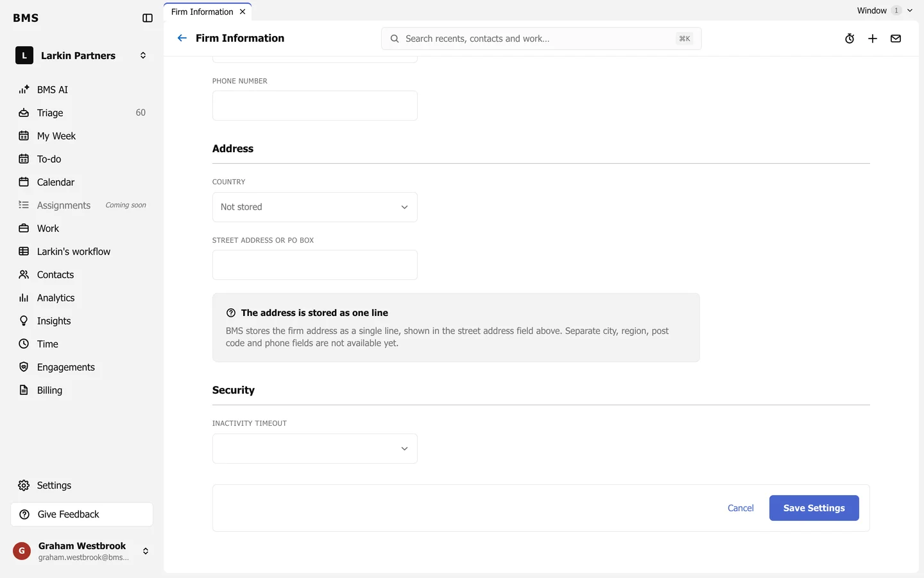Click the BMS logo text
The image size is (924, 578).
tap(26, 18)
